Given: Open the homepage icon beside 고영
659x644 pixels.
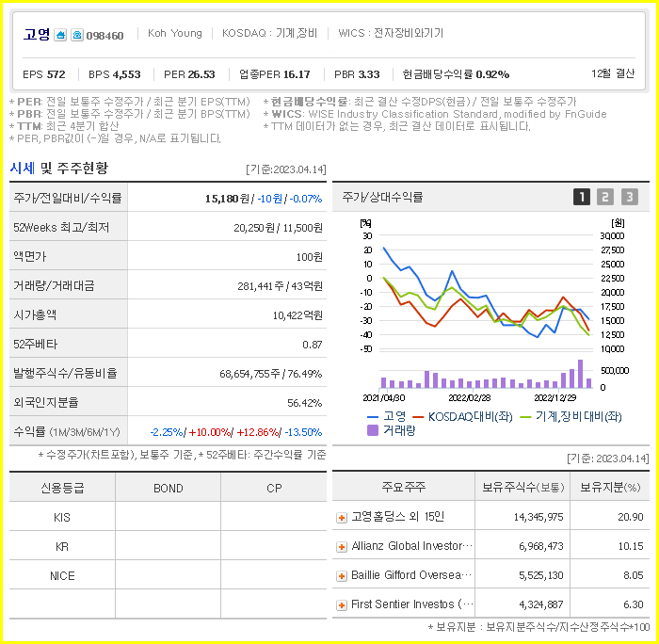Looking at the screenshot, I should [x=60, y=35].
